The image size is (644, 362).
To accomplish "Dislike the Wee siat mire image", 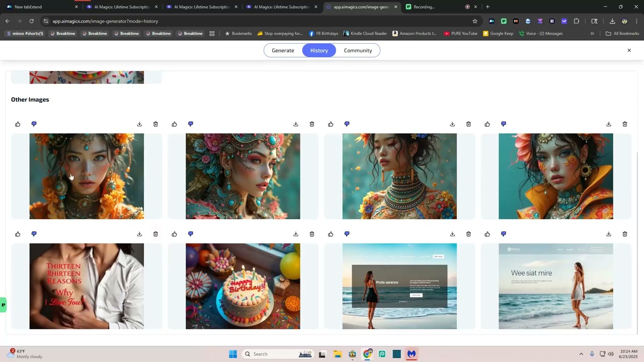I will point(504,234).
